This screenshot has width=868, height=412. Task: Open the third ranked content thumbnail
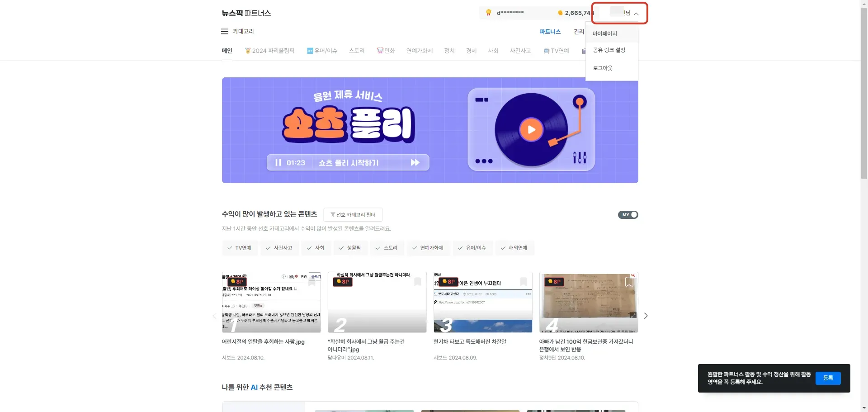(x=482, y=302)
